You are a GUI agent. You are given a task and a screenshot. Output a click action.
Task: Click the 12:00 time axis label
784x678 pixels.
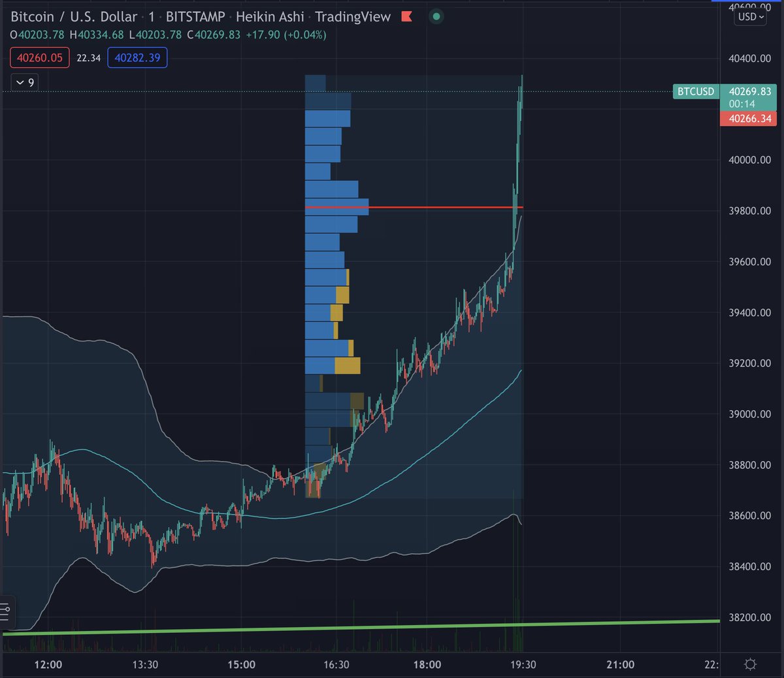[x=48, y=664]
